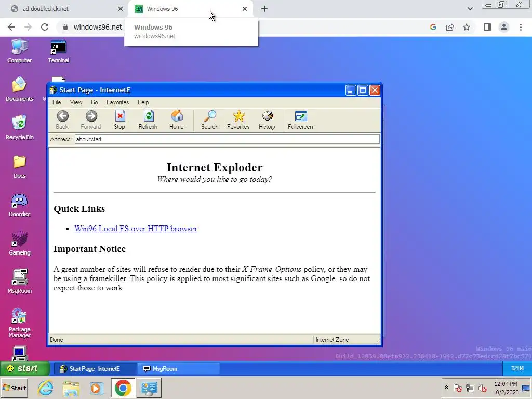This screenshot has width=532, height=399.
Task: Close the ad.doubleclick.net tab
Action: [120, 9]
